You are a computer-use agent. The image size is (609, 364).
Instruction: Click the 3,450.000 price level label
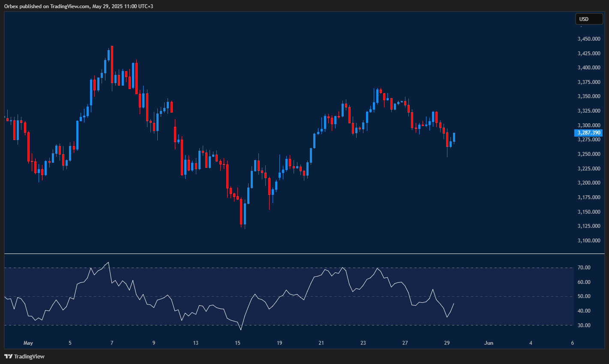588,39
